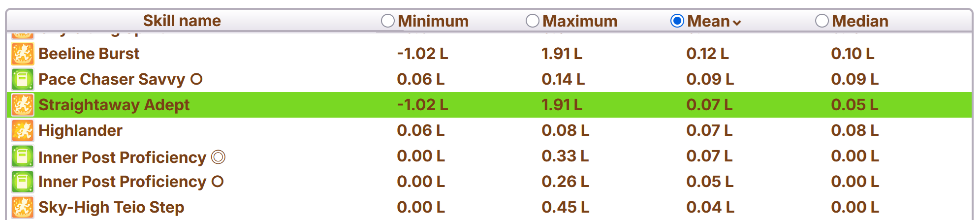This screenshot has height=220, width=980.
Task: Click Sky-High Teio Step maximum 0.45 L
Action: (565, 207)
